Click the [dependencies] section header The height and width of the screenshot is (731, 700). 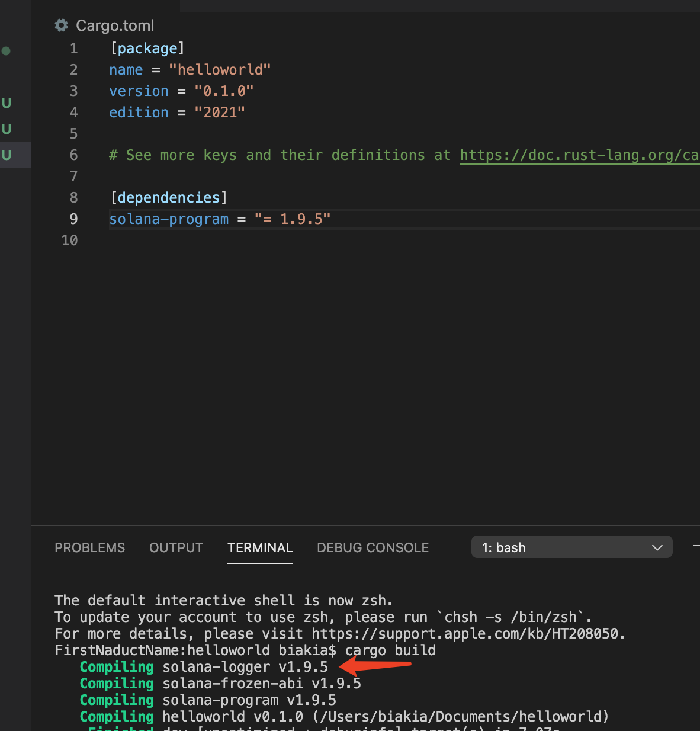(x=169, y=198)
